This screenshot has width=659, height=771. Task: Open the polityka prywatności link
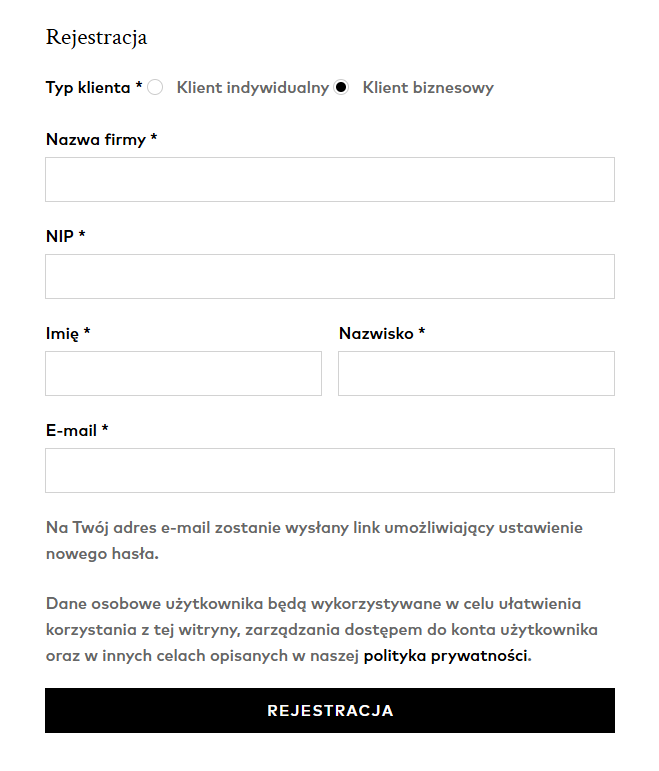coord(444,656)
